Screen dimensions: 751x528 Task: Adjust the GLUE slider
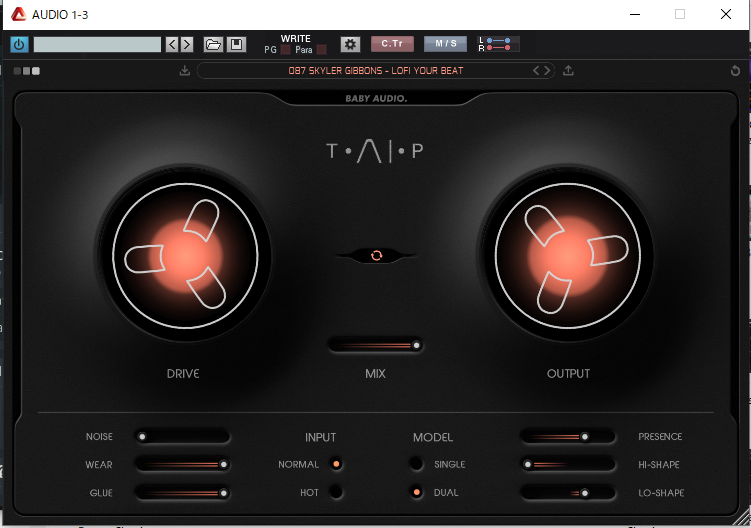(x=182, y=493)
